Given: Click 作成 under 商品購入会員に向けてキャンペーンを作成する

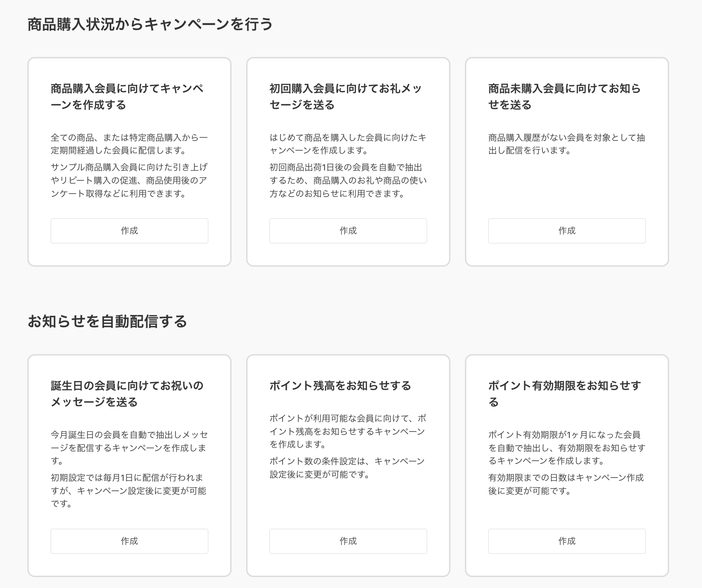Looking at the screenshot, I should [x=129, y=231].
